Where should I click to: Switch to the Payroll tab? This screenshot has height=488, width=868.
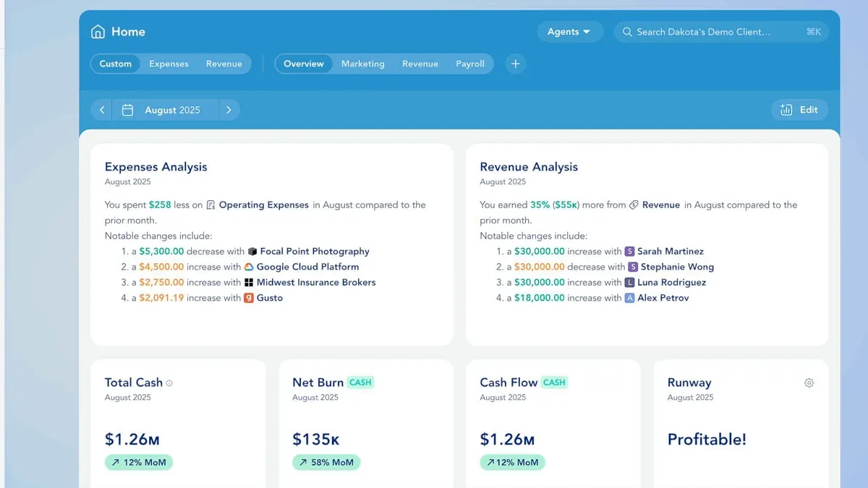(469, 64)
